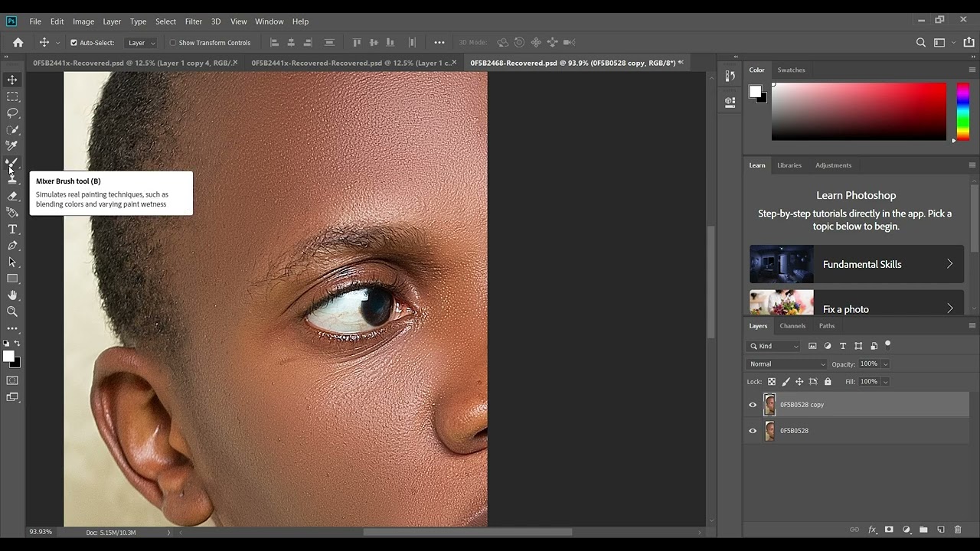Toggle lock position
This screenshot has width=980, height=551.
[x=799, y=381]
